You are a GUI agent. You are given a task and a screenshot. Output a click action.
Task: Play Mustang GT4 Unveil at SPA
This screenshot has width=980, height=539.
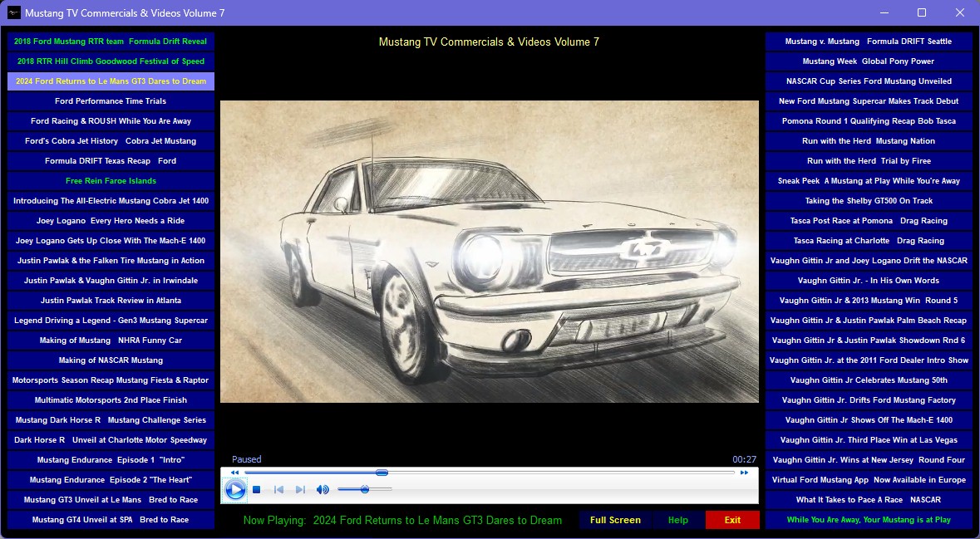coord(111,520)
